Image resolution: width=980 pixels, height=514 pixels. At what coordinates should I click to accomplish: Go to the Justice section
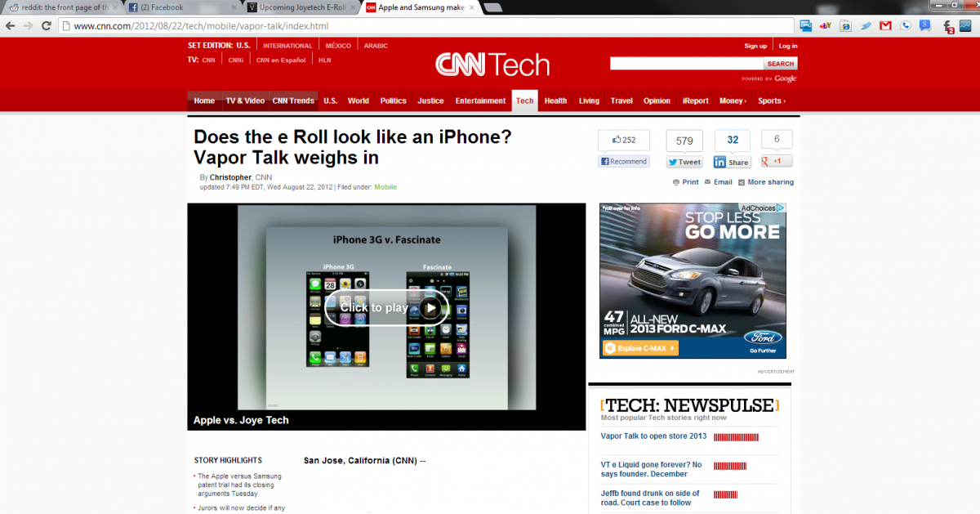[430, 101]
